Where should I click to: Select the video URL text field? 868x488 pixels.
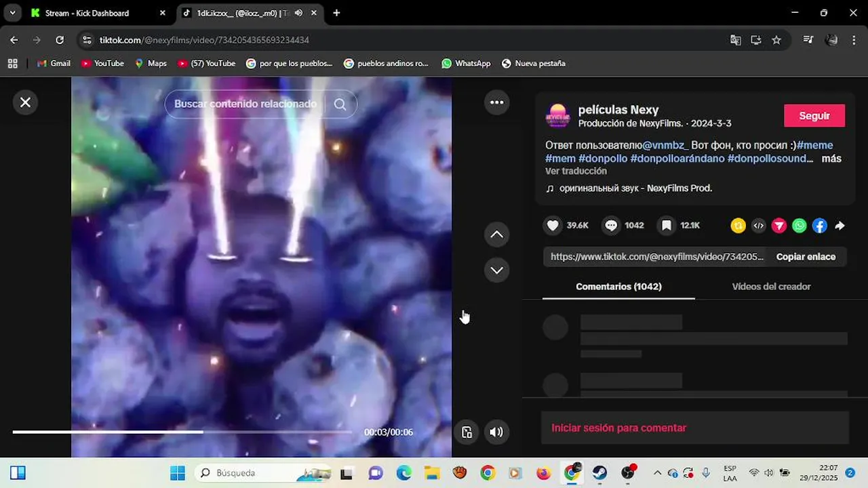656,257
